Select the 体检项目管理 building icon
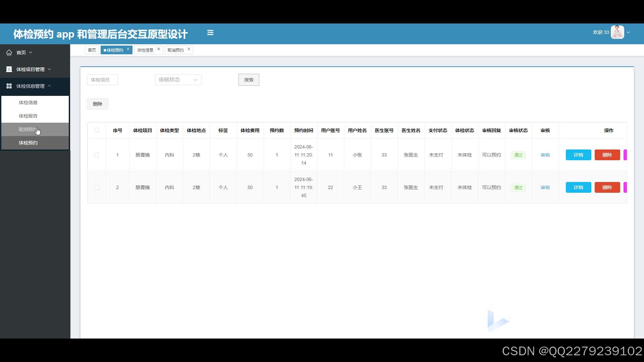 pos(9,69)
